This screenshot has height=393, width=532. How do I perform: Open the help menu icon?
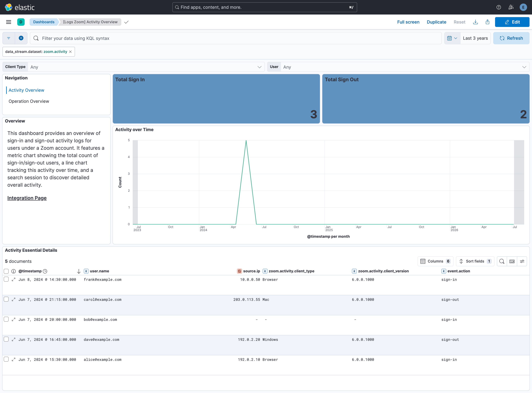pos(499,7)
